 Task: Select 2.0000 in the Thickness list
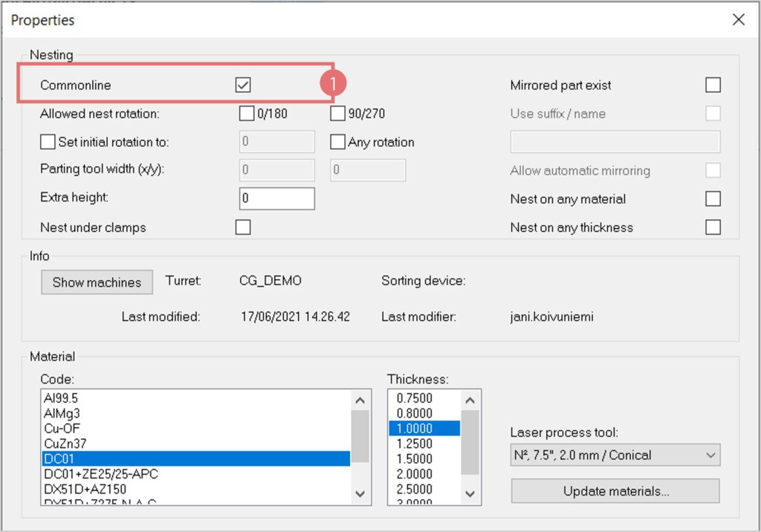pyautogui.click(x=415, y=474)
